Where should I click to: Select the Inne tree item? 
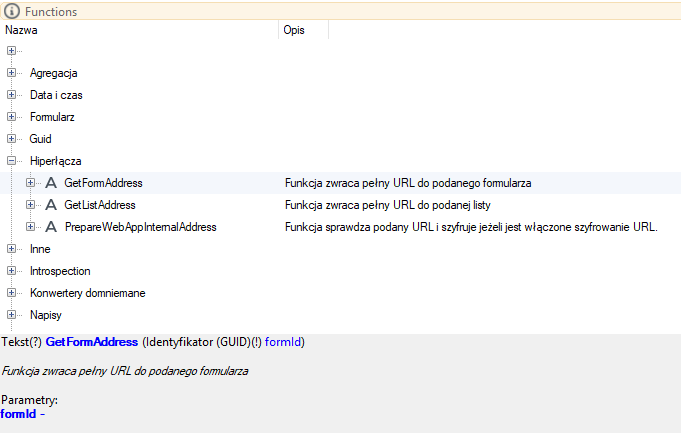pyautogui.click(x=40, y=249)
